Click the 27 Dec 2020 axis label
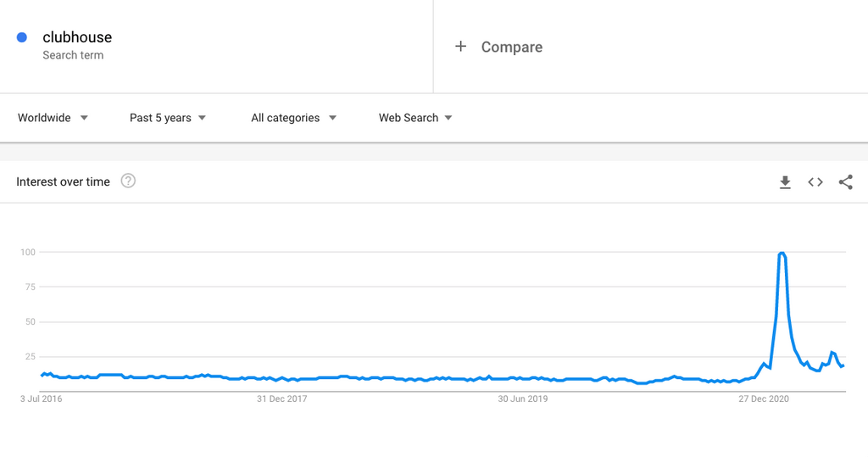 pos(765,398)
